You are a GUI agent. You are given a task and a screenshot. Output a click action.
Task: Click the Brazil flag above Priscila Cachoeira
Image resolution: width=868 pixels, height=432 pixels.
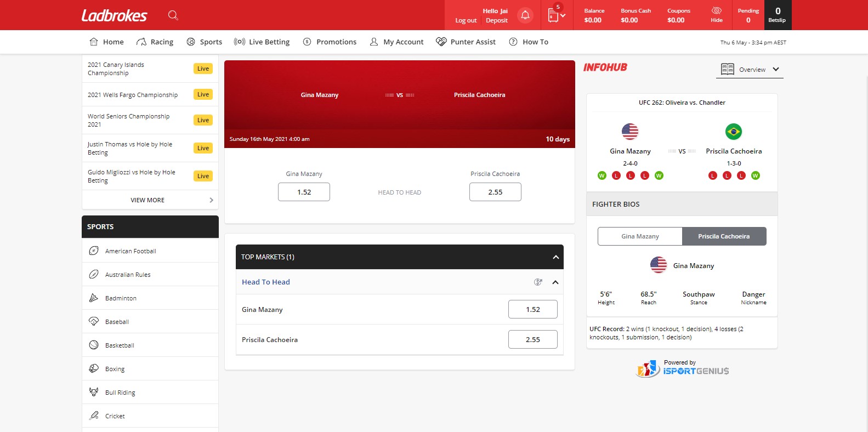734,132
